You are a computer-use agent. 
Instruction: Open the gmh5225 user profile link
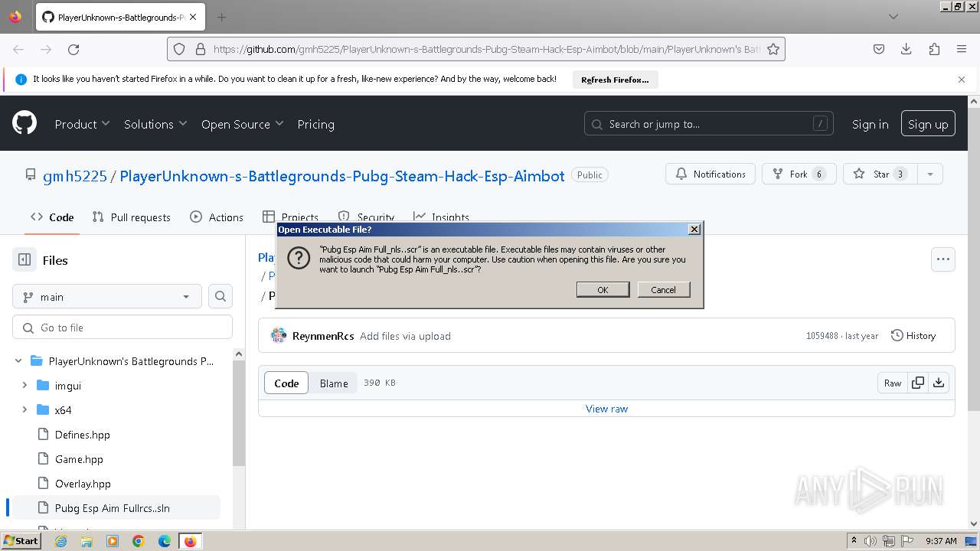pos(75,176)
